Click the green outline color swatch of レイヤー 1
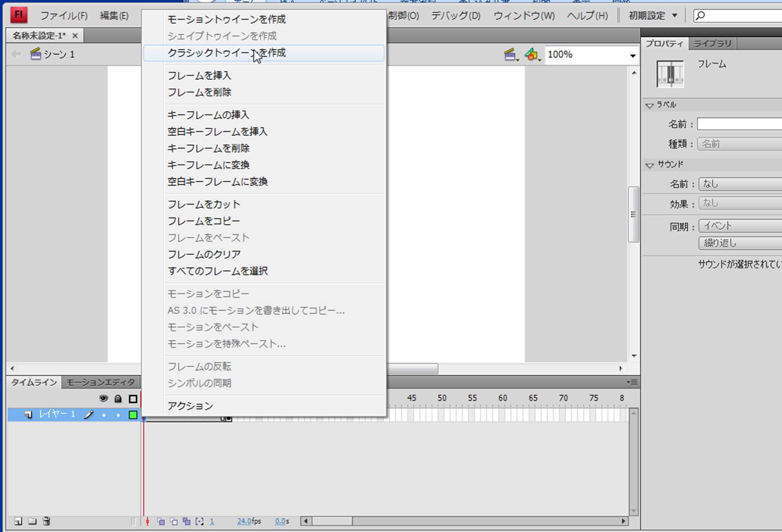Image resolution: width=782 pixels, height=532 pixels. [x=133, y=415]
